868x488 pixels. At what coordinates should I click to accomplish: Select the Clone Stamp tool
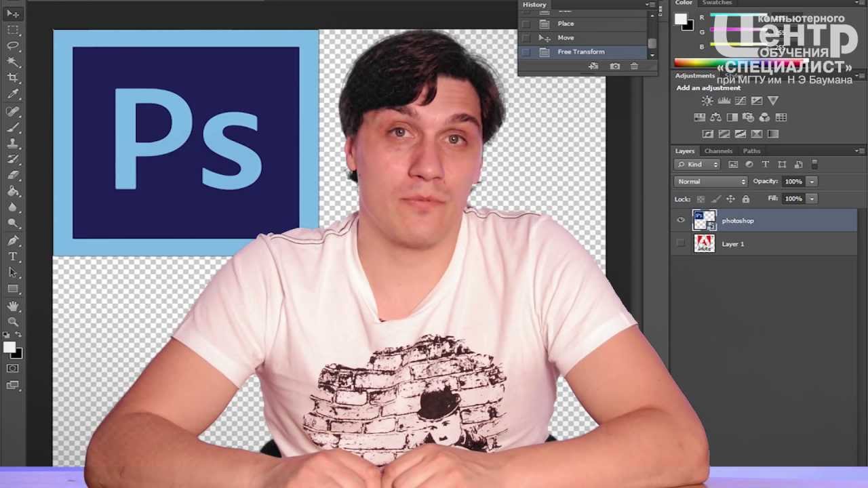coord(13,144)
